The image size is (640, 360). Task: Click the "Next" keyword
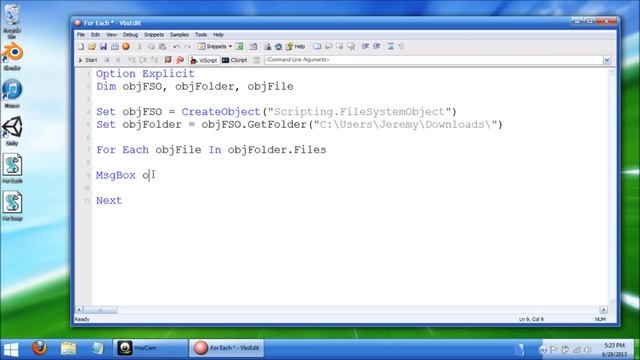tap(109, 200)
